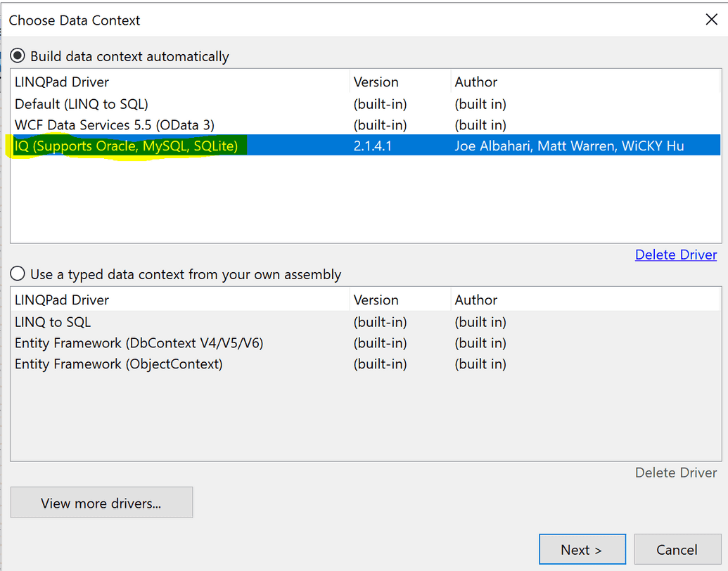Click the Version column header
This screenshot has width=728, height=571.
click(x=376, y=82)
